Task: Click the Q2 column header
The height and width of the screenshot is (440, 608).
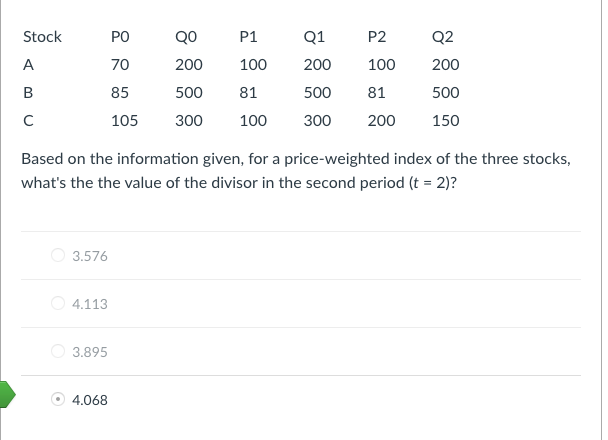Action: (x=442, y=37)
